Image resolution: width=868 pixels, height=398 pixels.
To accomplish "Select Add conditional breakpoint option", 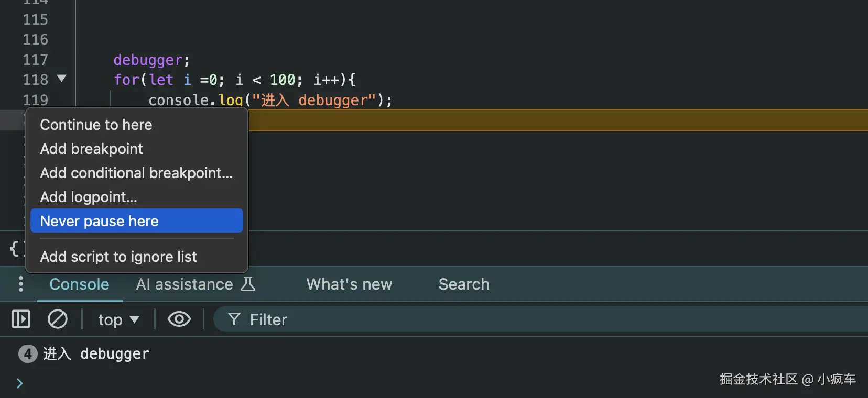I will click(x=136, y=173).
